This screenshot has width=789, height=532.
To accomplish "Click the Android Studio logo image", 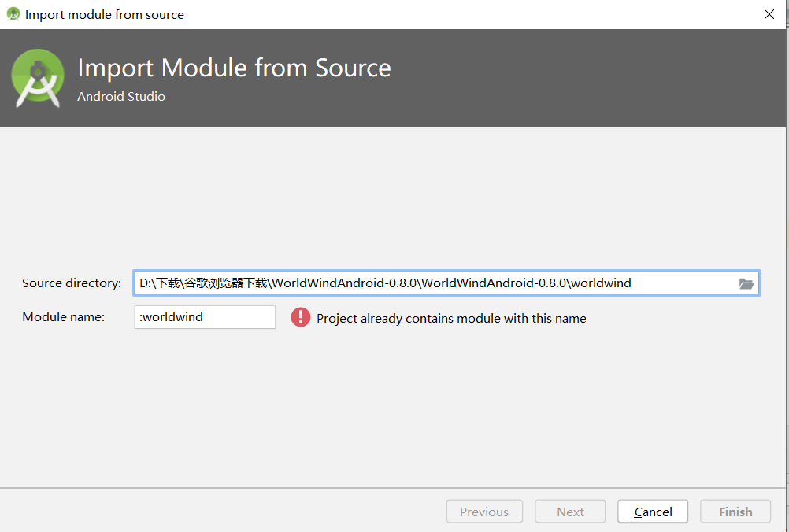I will [38, 78].
